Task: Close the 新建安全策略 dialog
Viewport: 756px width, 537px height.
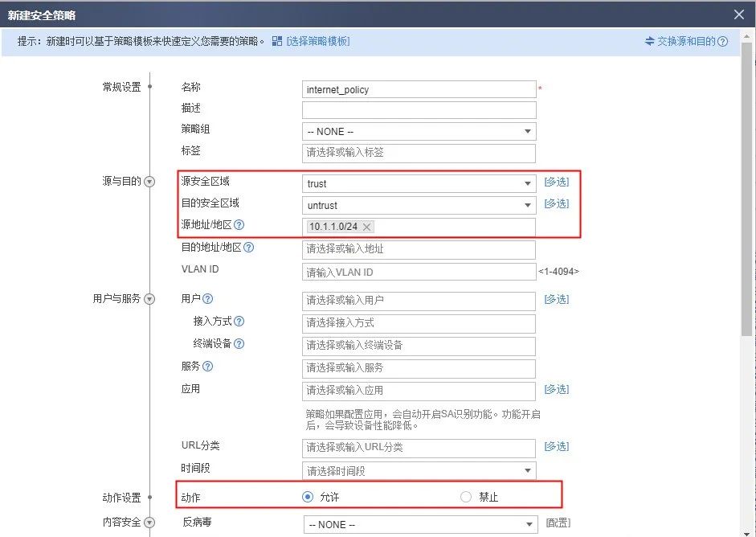Action: click(738, 14)
